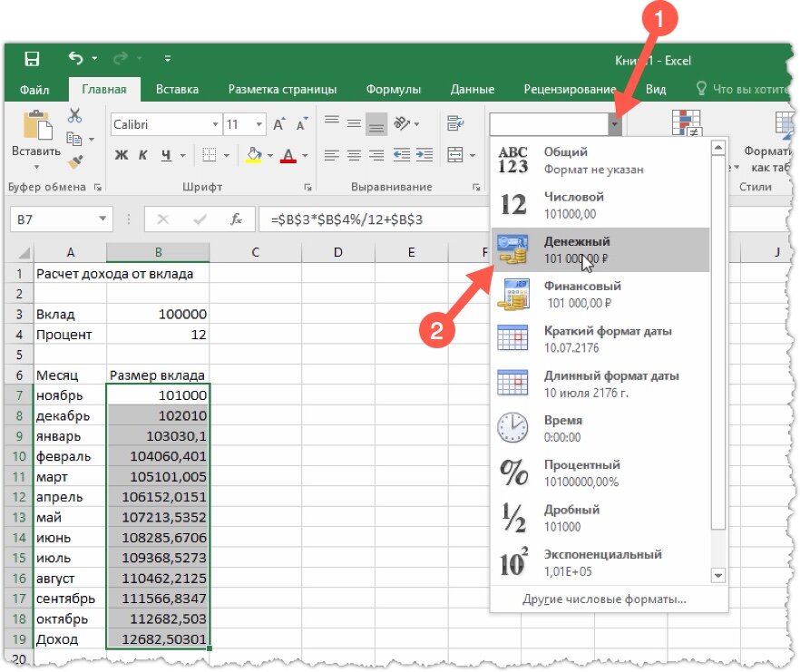This screenshot has width=800, height=672.
Task: Open number format dropdown arrow
Action: point(615,124)
